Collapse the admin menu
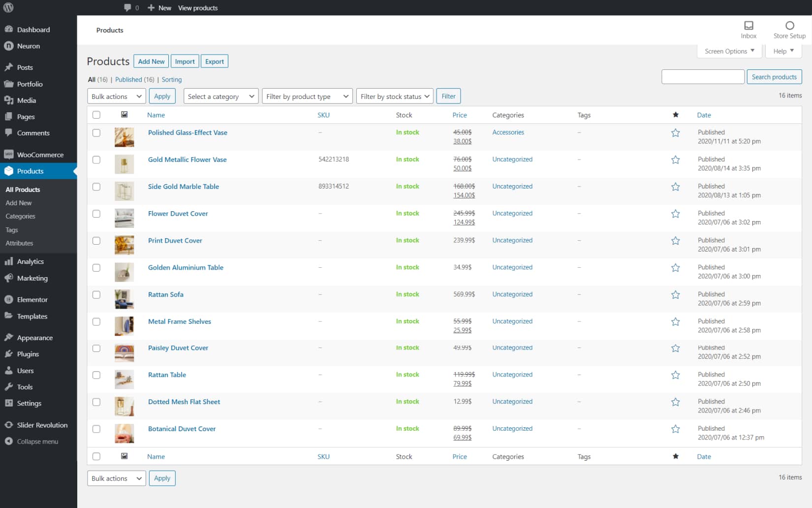Viewport: 812px width, 508px height. pos(9,441)
